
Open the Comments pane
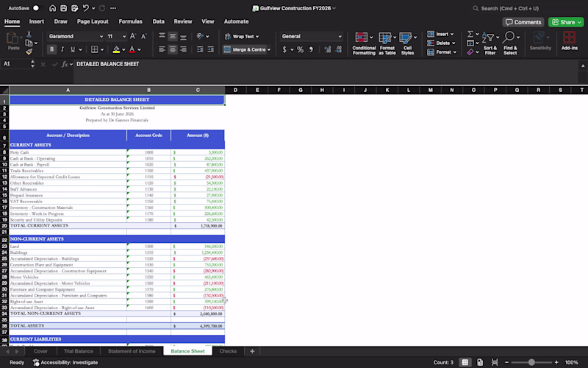[523, 22]
